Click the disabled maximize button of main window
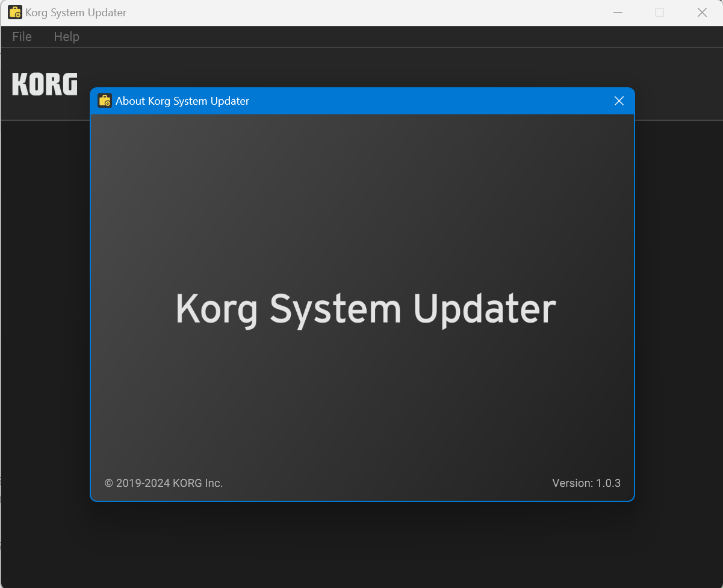This screenshot has width=723, height=588. (x=660, y=13)
